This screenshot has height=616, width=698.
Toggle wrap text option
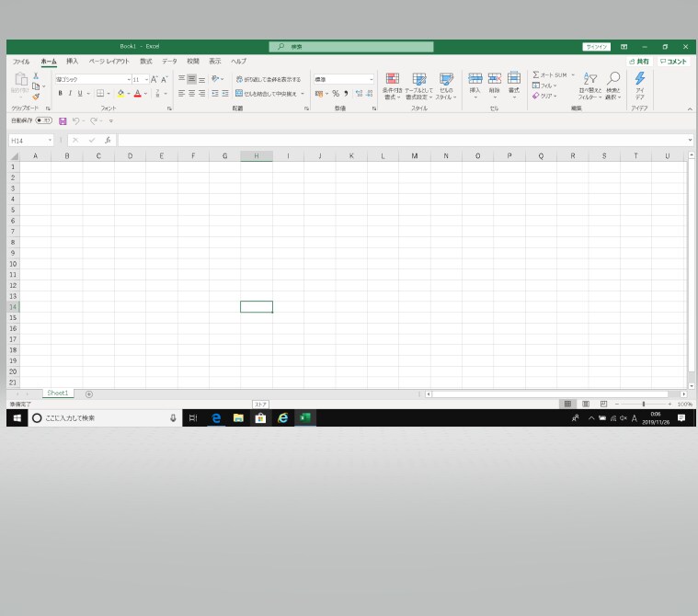(269, 79)
